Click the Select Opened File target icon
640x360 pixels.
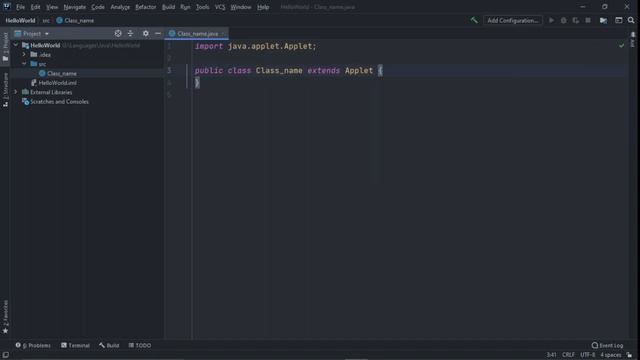click(x=118, y=33)
